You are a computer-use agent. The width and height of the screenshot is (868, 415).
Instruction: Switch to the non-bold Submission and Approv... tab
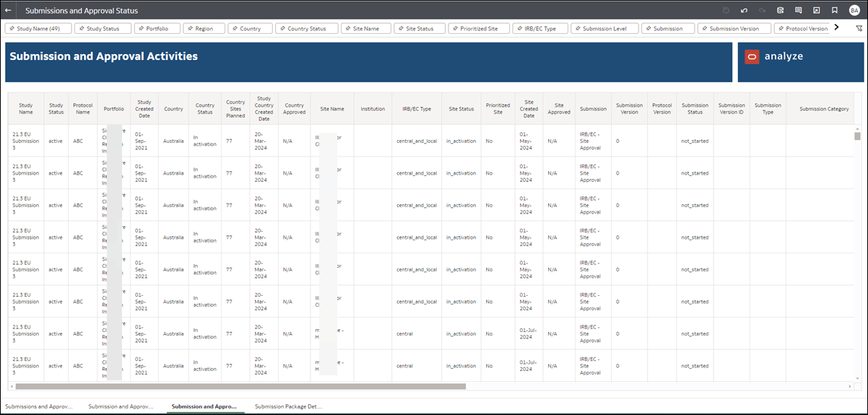(121, 406)
